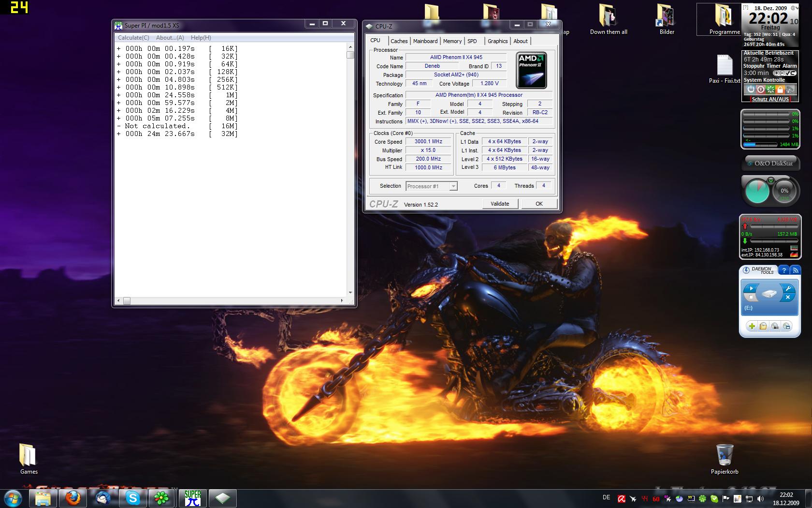Open the About tab in CPU-Z
Screen dimensions: 812x508
click(521, 41)
